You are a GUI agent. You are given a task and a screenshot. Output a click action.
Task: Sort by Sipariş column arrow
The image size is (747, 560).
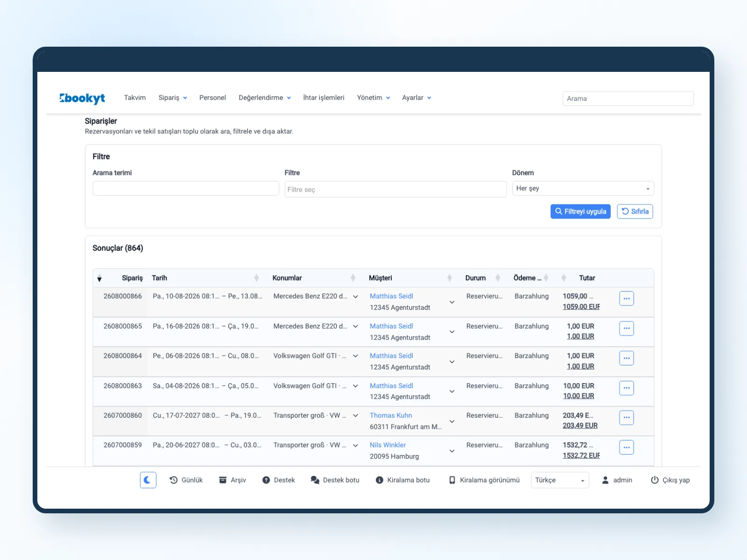[99, 279]
